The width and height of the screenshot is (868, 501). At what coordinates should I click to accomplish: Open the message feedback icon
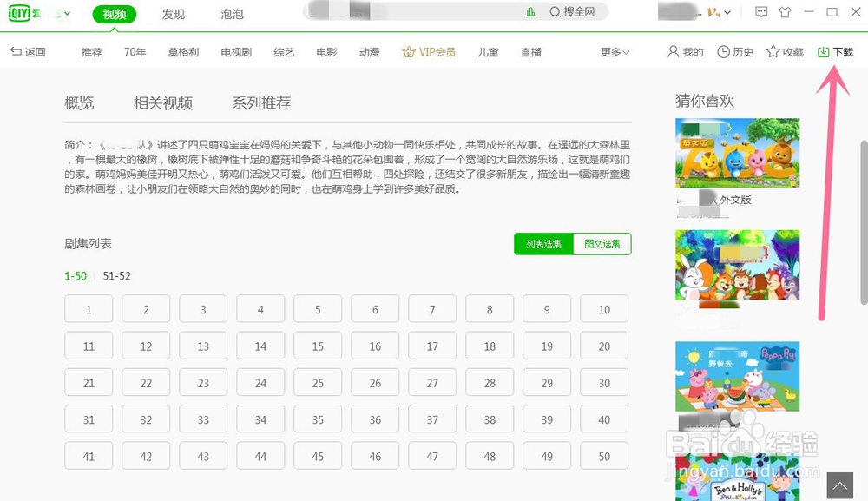761,13
